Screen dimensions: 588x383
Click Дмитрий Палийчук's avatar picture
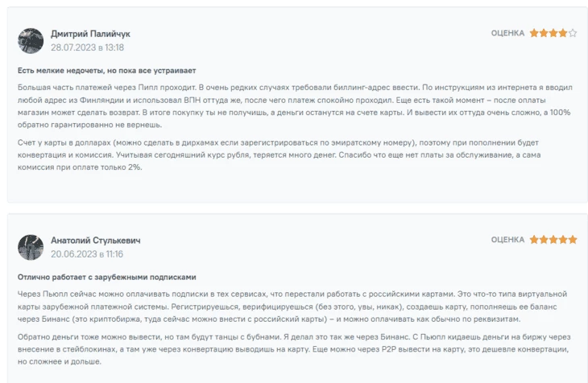(x=31, y=40)
